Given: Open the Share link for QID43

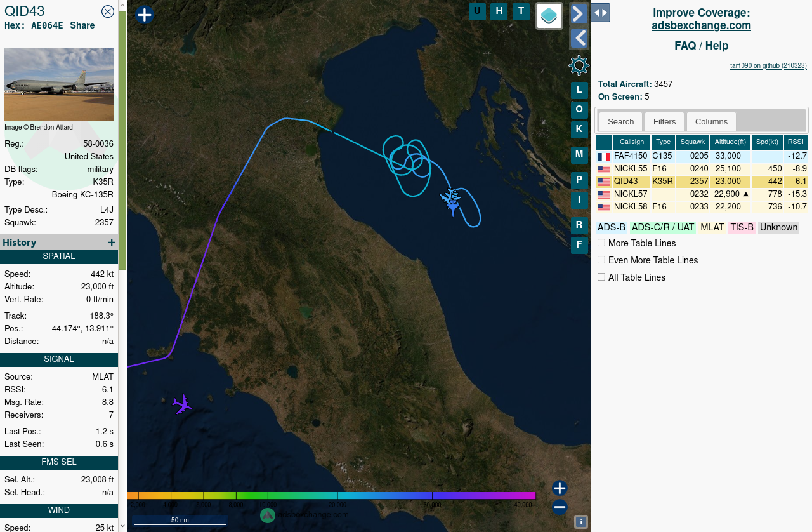Looking at the screenshot, I should 82,25.
